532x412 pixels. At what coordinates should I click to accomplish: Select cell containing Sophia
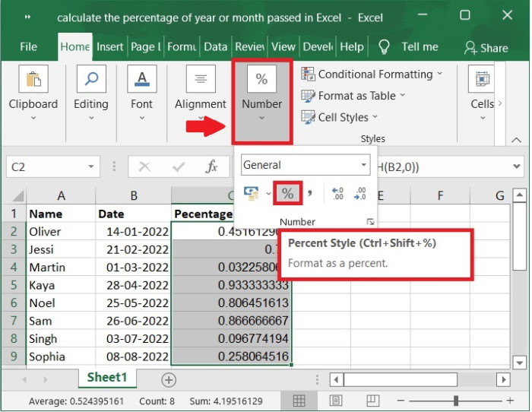point(61,357)
